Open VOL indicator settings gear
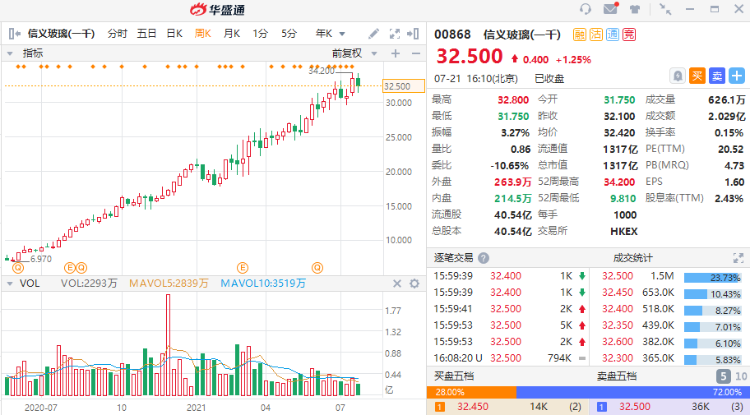The width and height of the screenshot is (750, 415). point(414,284)
